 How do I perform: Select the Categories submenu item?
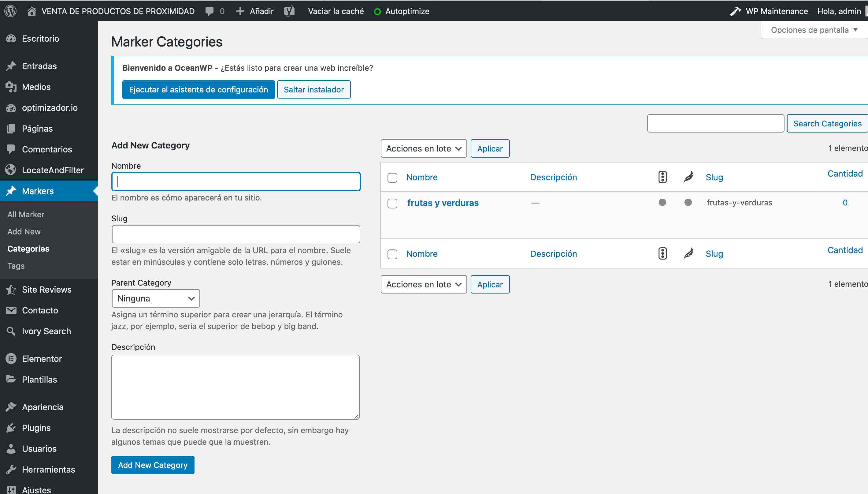(28, 248)
